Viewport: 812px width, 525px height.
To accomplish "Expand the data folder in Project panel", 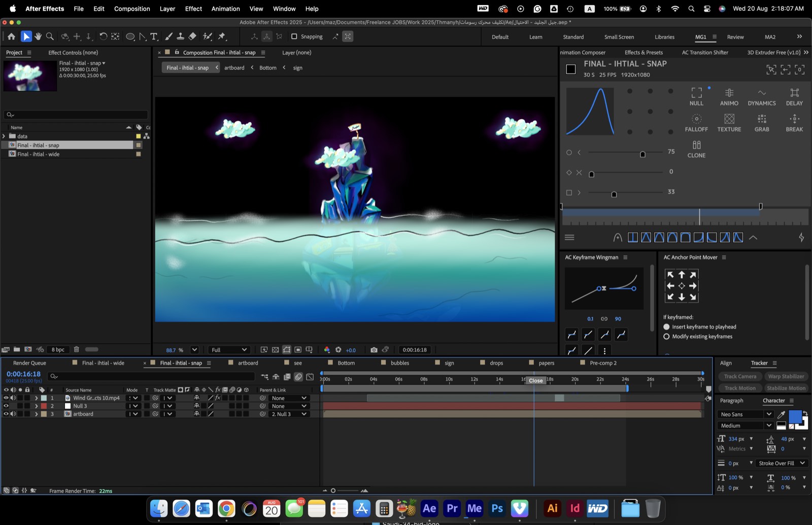I will tap(4, 136).
